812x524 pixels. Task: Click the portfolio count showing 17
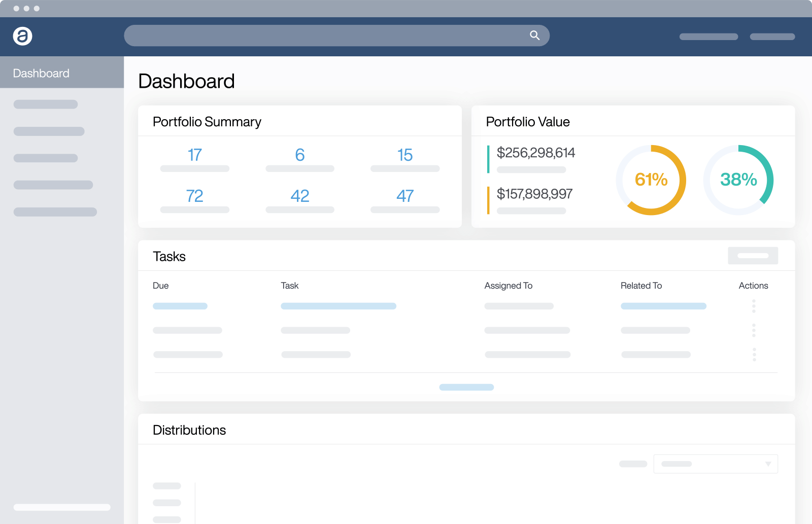pyautogui.click(x=194, y=155)
